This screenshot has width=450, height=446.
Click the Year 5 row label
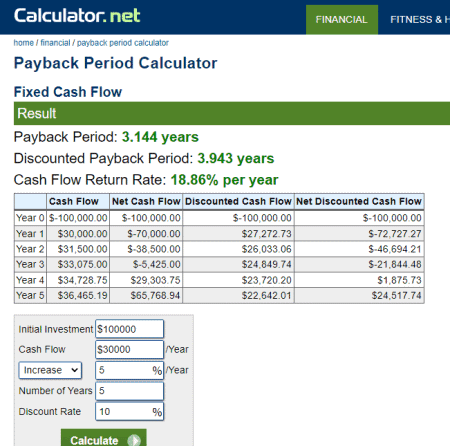pos(30,295)
